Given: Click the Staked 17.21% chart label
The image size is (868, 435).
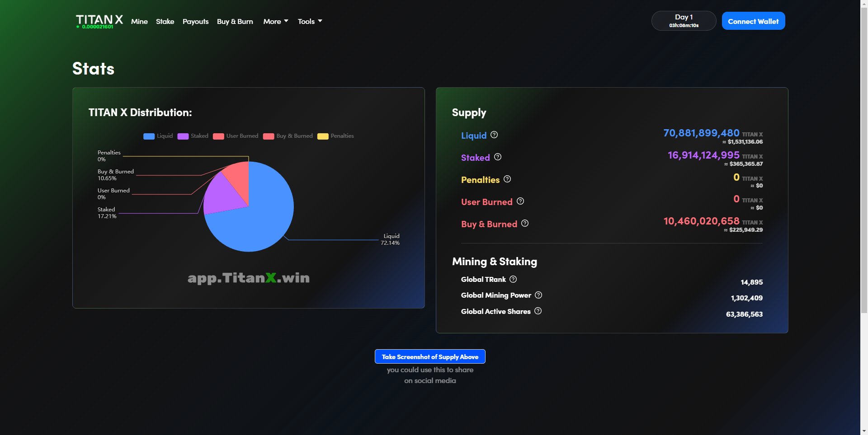Looking at the screenshot, I should coord(107,213).
